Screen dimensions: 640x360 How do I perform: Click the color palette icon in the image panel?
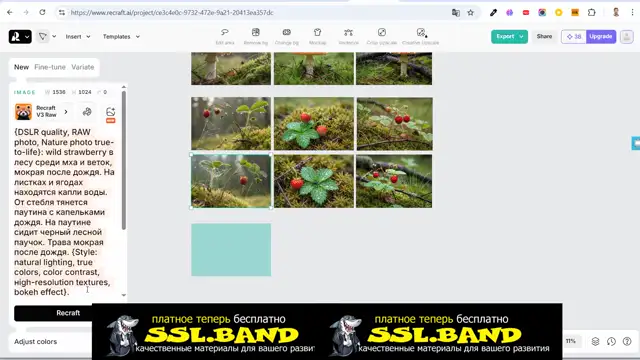tap(87, 111)
